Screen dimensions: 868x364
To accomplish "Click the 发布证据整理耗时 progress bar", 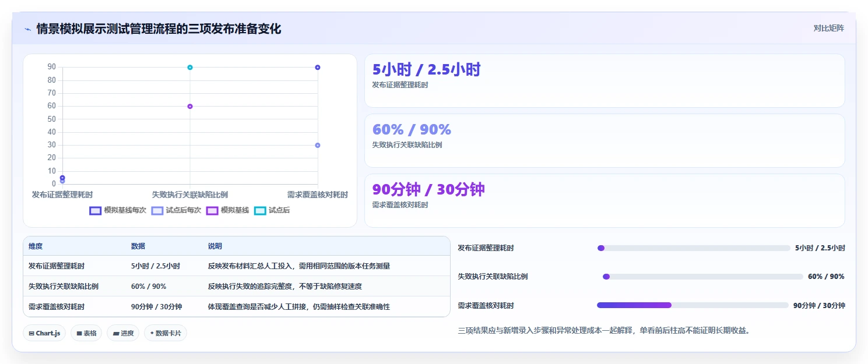I will 694,248.
